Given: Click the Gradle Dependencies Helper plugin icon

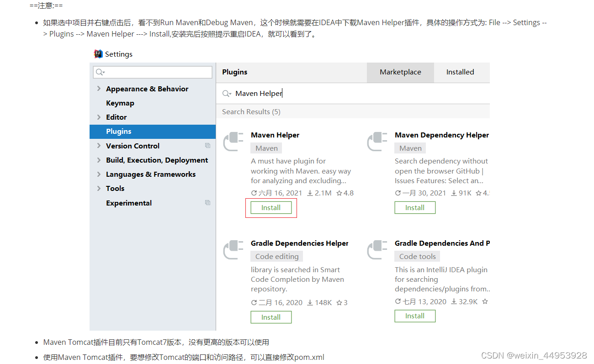Looking at the screenshot, I should tap(233, 249).
